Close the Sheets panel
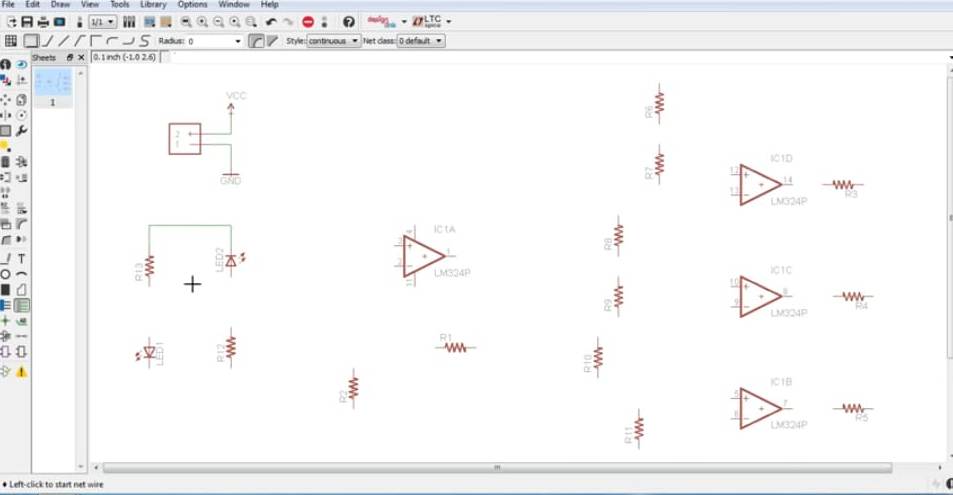953x495 pixels. coord(81,57)
